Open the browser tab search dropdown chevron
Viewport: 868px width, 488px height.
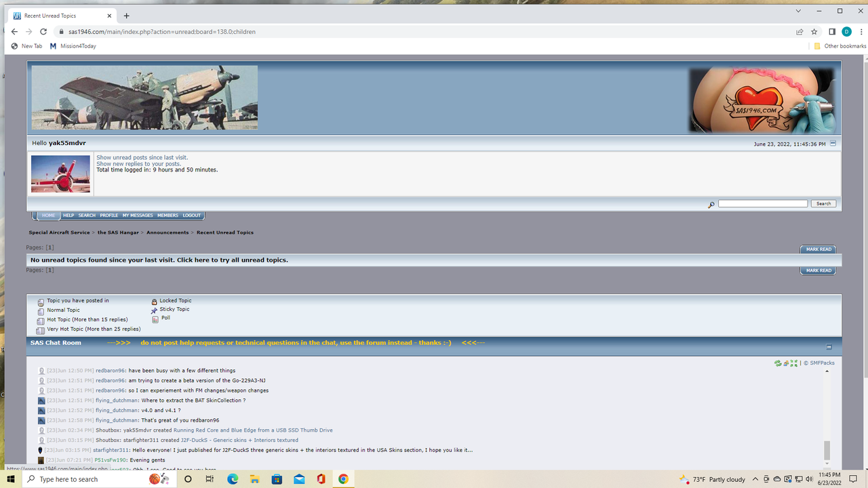798,11
